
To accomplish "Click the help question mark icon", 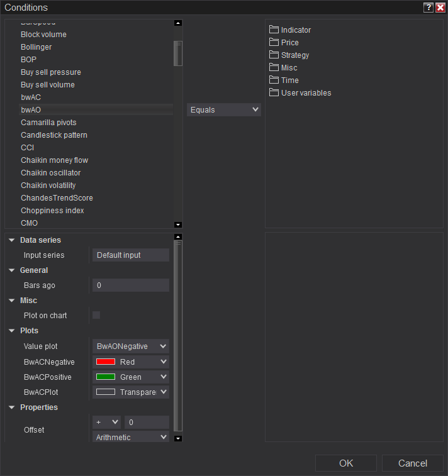I will click(428, 8).
